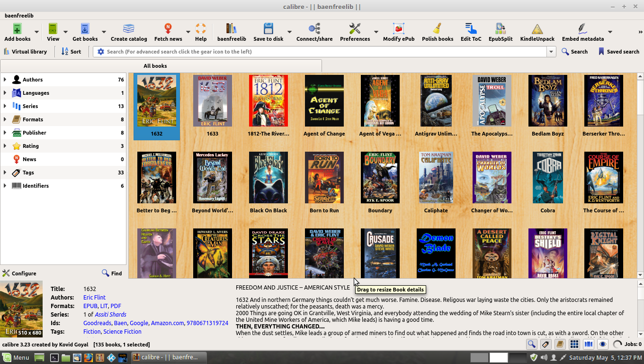Expand the Formats category
The image size is (644, 364).
tap(5, 119)
